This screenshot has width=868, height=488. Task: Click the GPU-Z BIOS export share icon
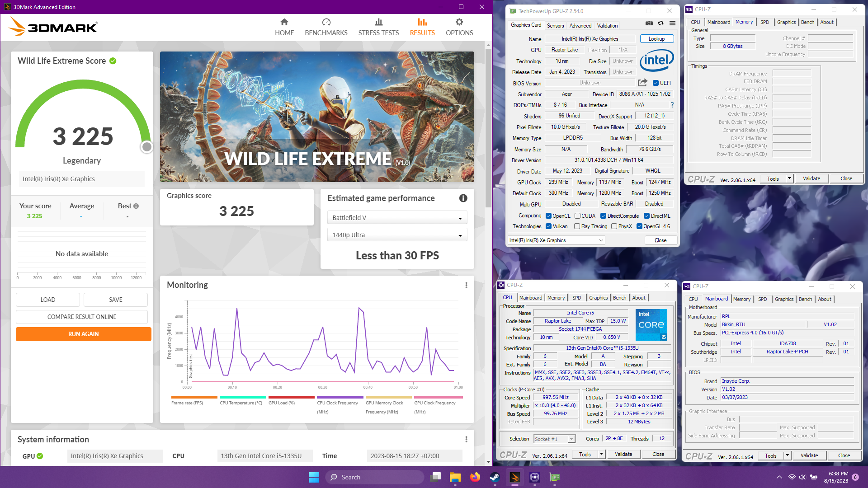(642, 83)
